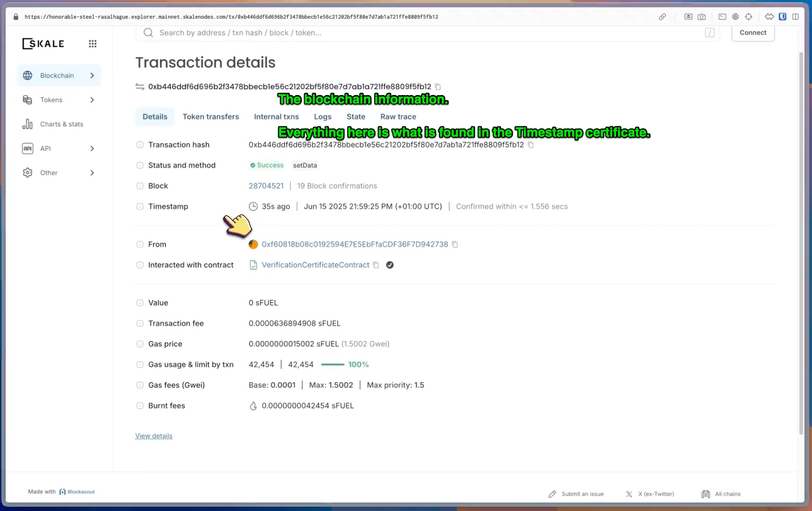The height and width of the screenshot is (511, 812).
Task: Click the info hint beside Gas price
Action: [x=140, y=344]
